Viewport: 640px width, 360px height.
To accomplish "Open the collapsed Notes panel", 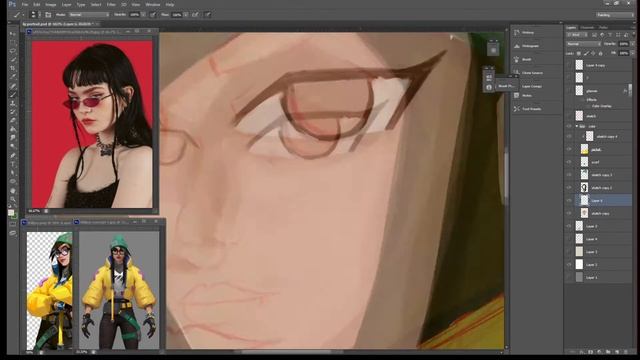I will [527, 96].
